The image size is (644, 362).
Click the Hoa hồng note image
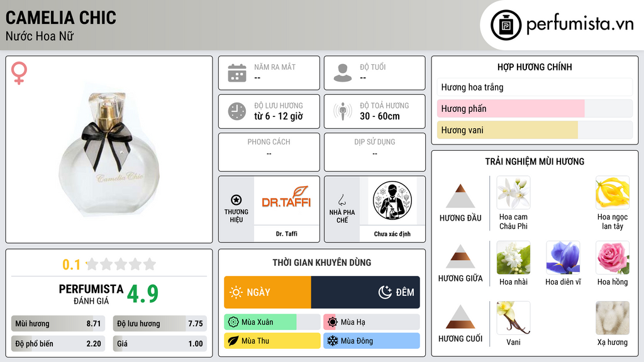pos(613,258)
